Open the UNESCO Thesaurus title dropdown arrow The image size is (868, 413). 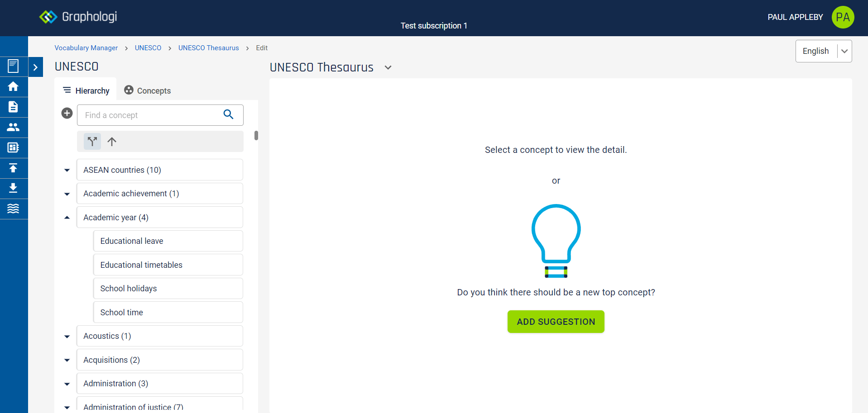[x=388, y=67]
